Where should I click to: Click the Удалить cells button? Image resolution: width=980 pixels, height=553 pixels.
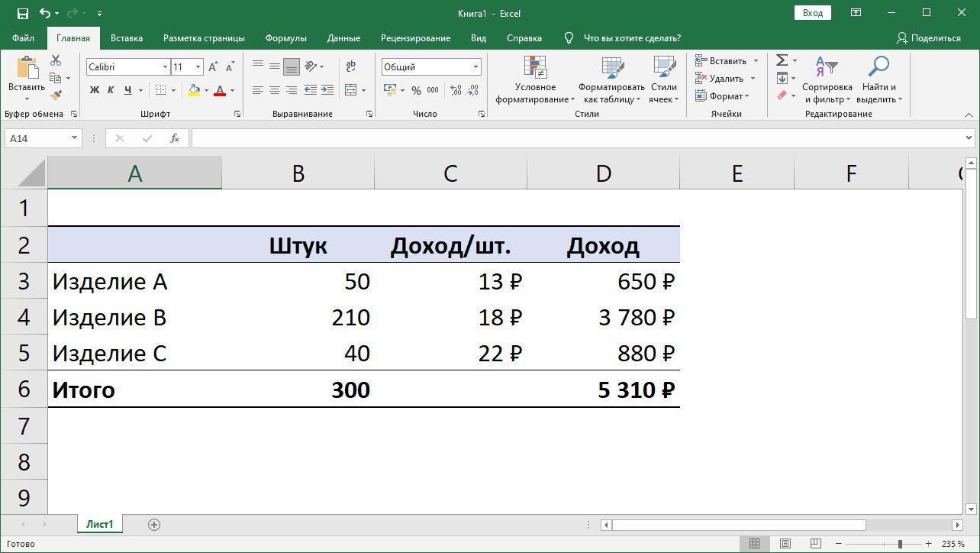(725, 78)
